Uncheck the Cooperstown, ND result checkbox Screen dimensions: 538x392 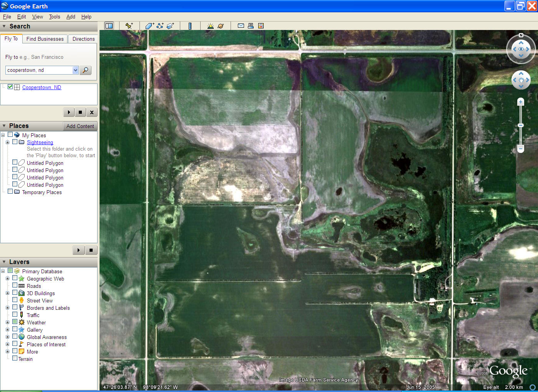coord(10,87)
